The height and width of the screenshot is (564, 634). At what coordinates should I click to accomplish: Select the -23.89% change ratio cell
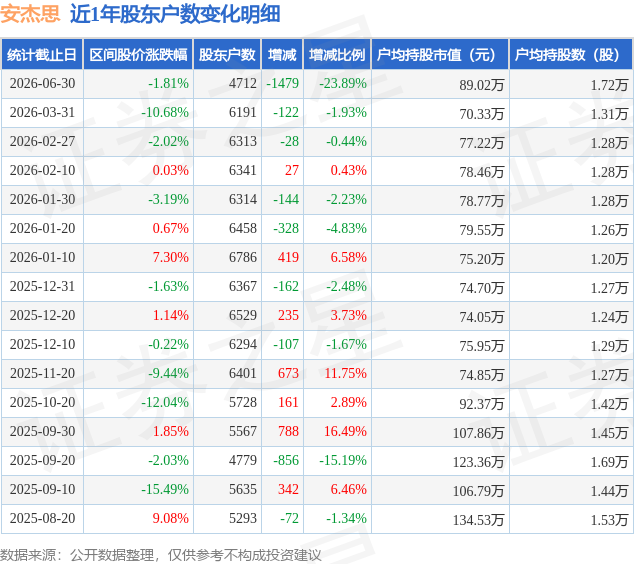(x=343, y=83)
